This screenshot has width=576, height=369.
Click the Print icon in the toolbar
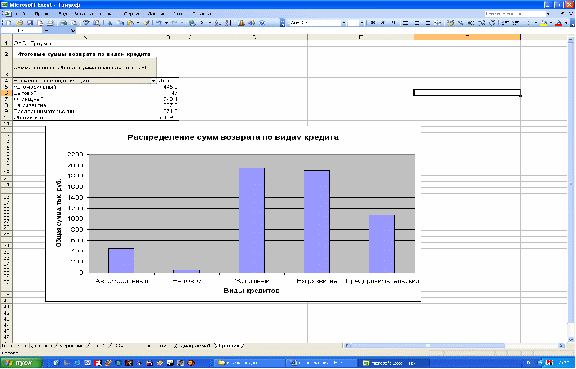tap(50, 23)
